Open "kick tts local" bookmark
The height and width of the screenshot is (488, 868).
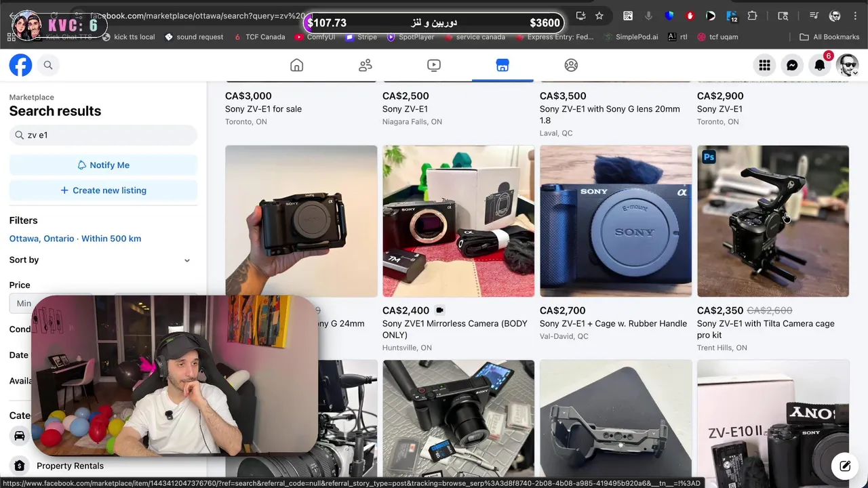pyautogui.click(x=129, y=37)
